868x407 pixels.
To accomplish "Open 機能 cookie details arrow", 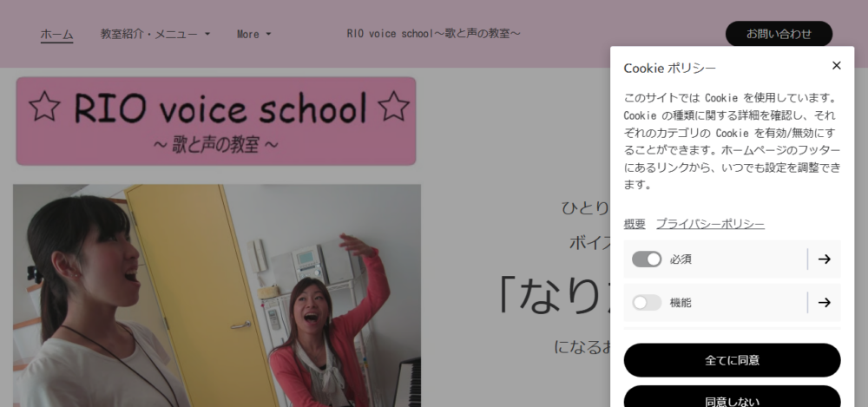I will (825, 302).
